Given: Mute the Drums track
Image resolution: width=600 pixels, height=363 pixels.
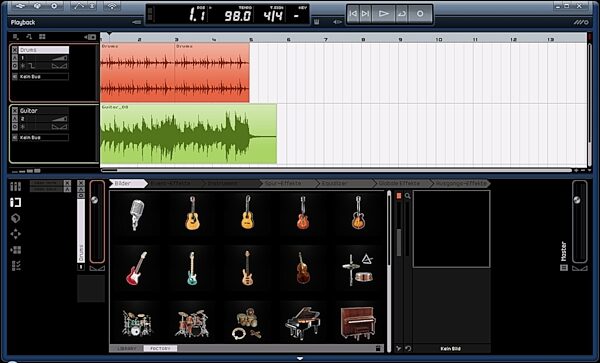Looking at the screenshot, I should 15,50.
